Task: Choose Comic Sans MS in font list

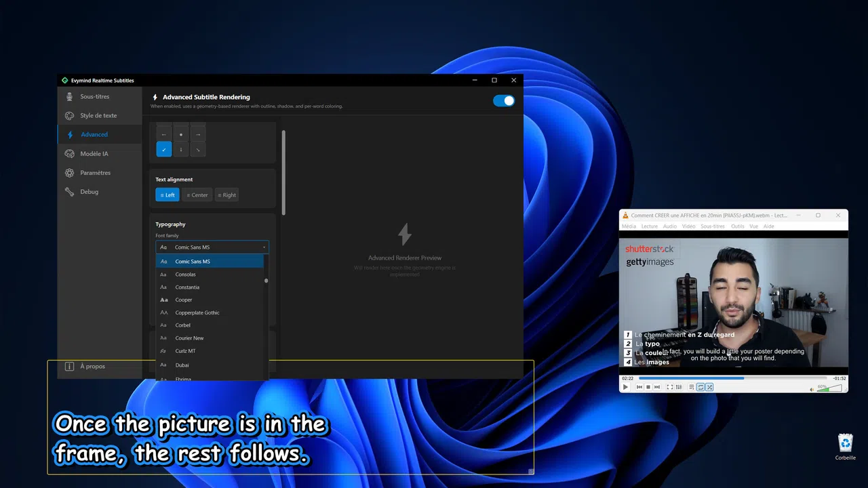Action: (x=210, y=262)
